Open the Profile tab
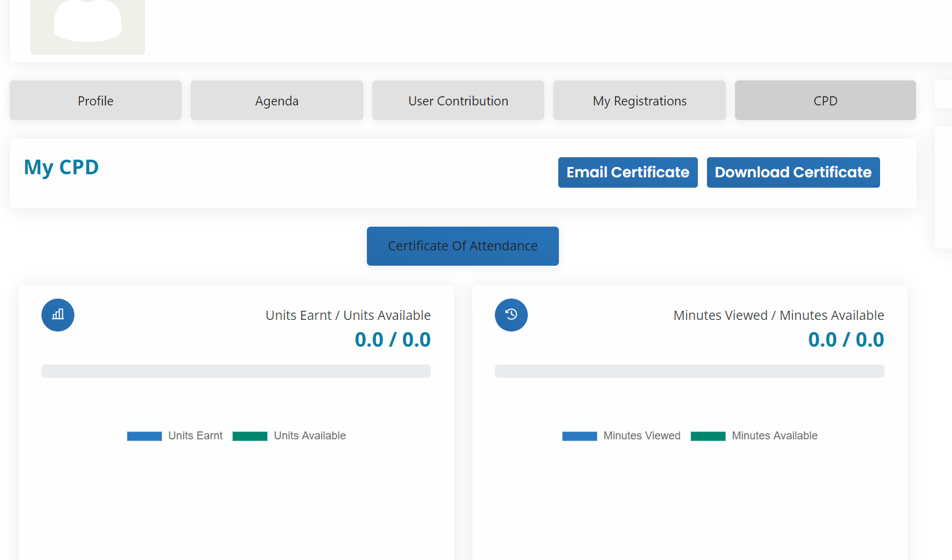 tap(96, 101)
